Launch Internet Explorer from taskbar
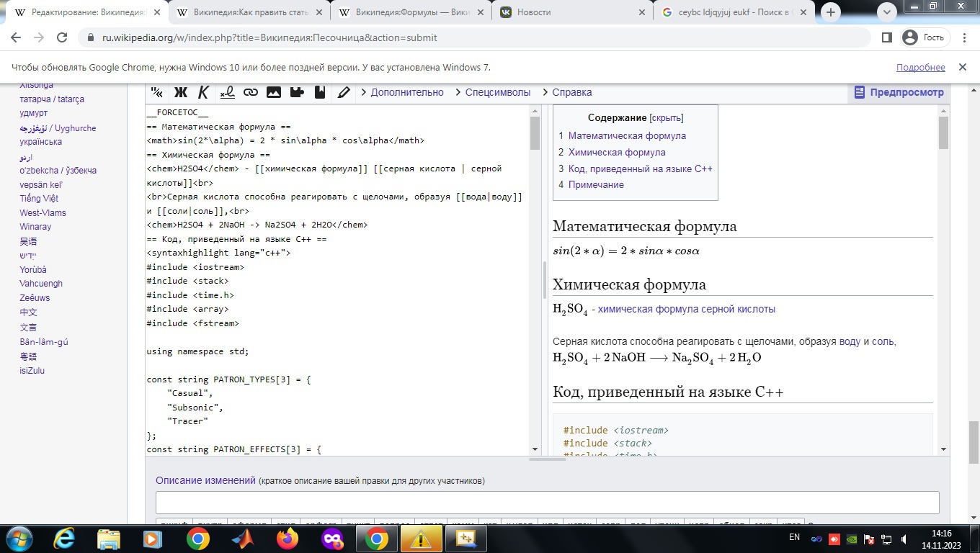 (63, 539)
